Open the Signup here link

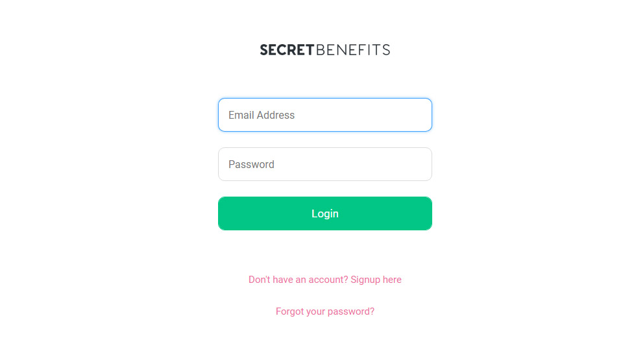(x=376, y=280)
